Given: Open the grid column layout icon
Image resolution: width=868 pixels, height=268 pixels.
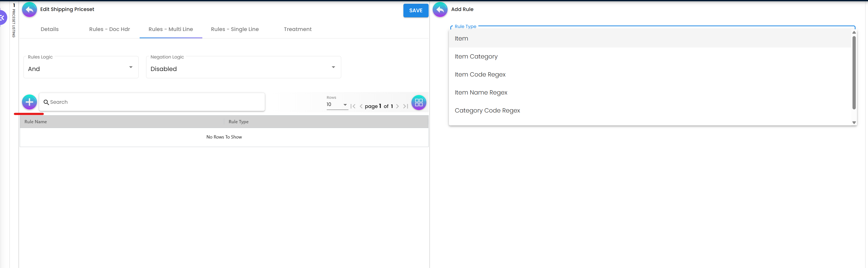Looking at the screenshot, I should pyautogui.click(x=418, y=102).
